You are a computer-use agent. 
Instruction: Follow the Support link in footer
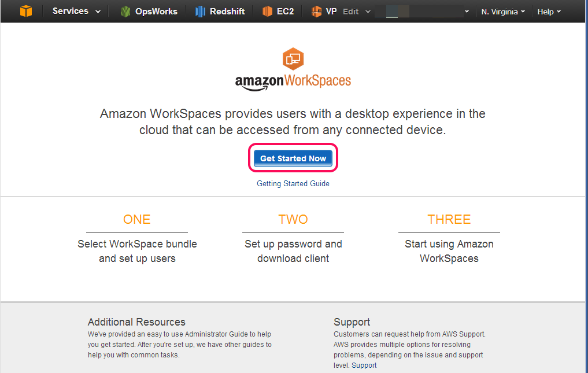pos(364,365)
